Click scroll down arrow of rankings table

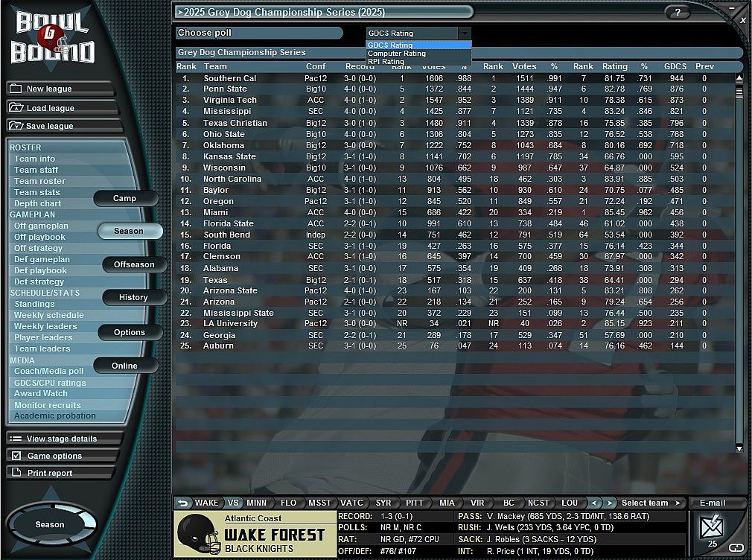739,449
